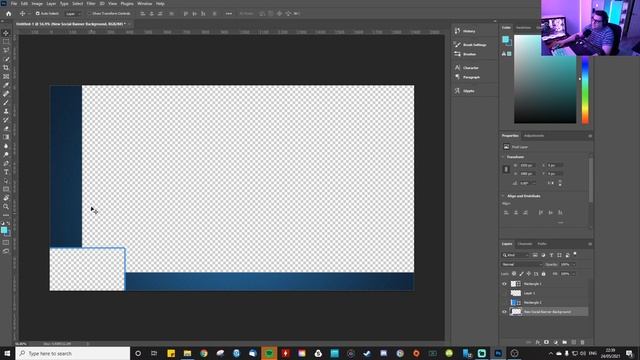Show the Layer 1 layer

(x=504, y=293)
